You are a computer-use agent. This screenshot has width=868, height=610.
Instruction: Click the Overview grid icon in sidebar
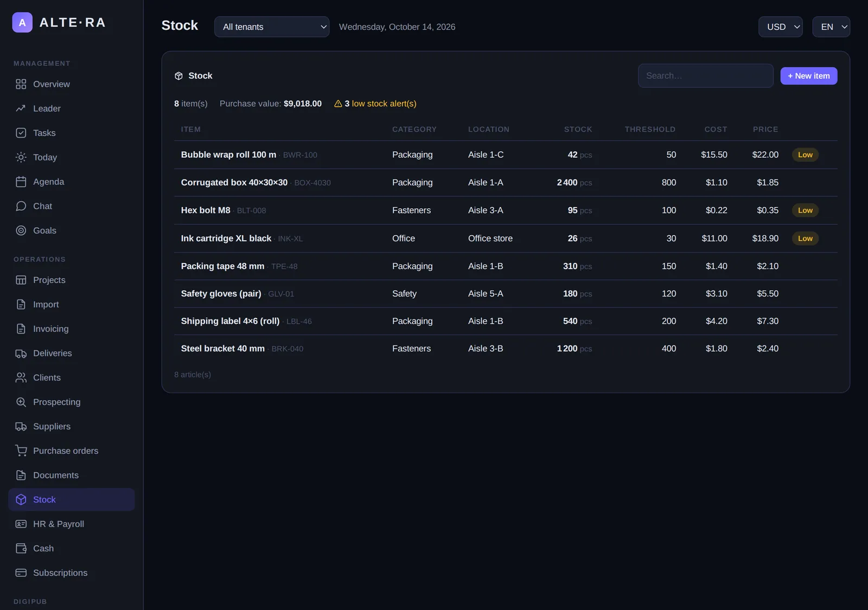pyautogui.click(x=21, y=84)
